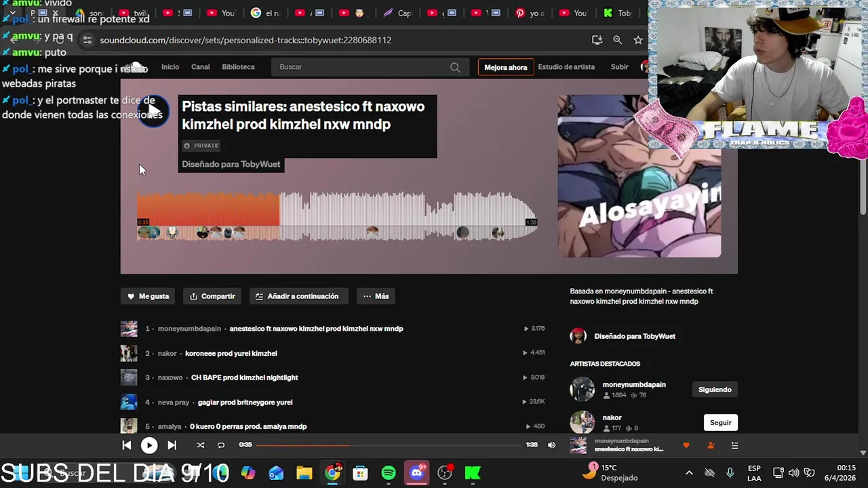
Task: Open Microsoft Store from the taskbar
Action: [x=360, y=473]
